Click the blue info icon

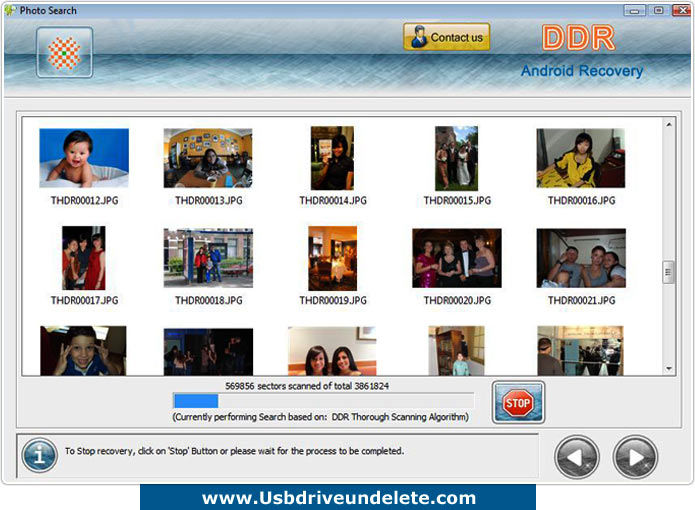tap(39, 455)
